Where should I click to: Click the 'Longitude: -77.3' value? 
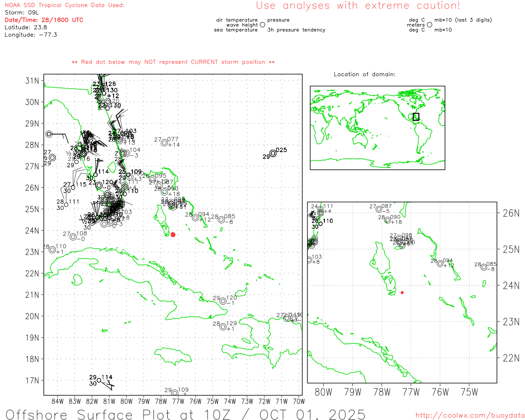(x=31, y=34)
